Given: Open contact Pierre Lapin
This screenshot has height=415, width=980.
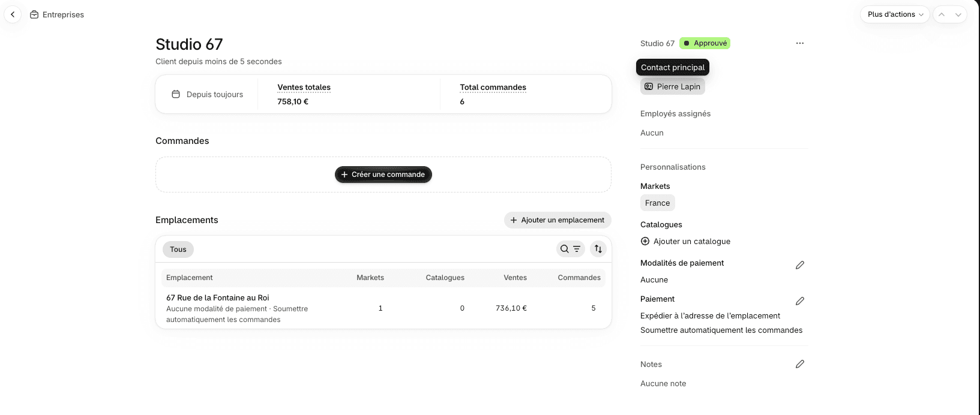Looking at the screenshot, I should [x=673, y=86].
